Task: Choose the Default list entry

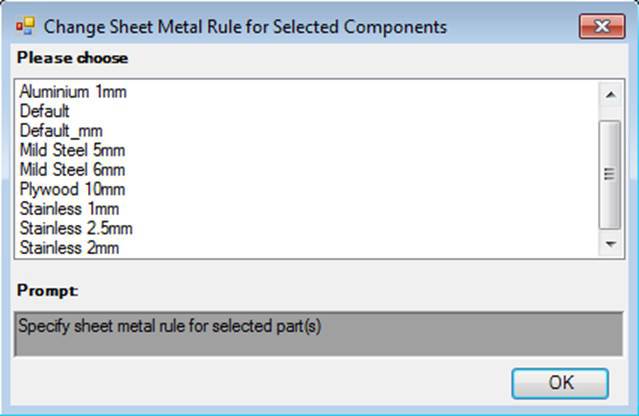Action: [x=44, y=111]
